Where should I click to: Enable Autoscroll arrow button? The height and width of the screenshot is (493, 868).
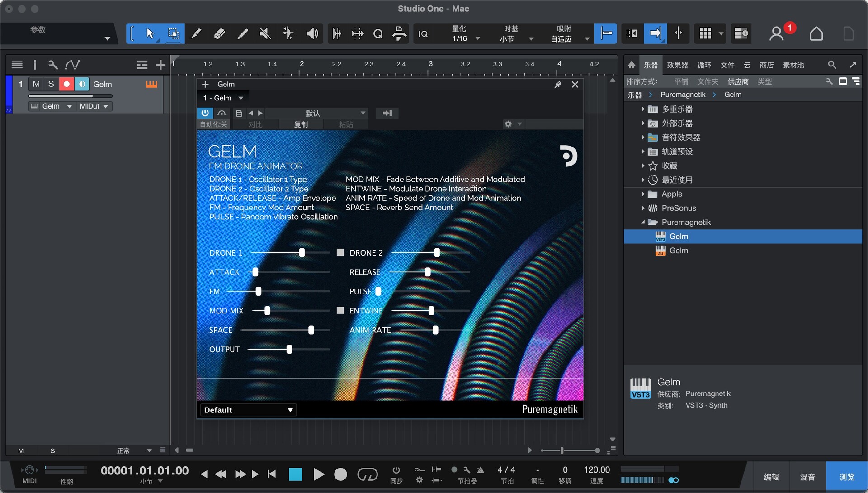coord(655,33)
